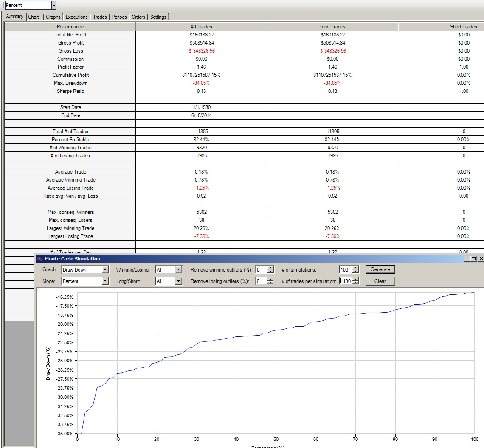
Task: Click All Trades Total Net Profit $160188.27
Action: pyautogui.click(x=202, y=34)
